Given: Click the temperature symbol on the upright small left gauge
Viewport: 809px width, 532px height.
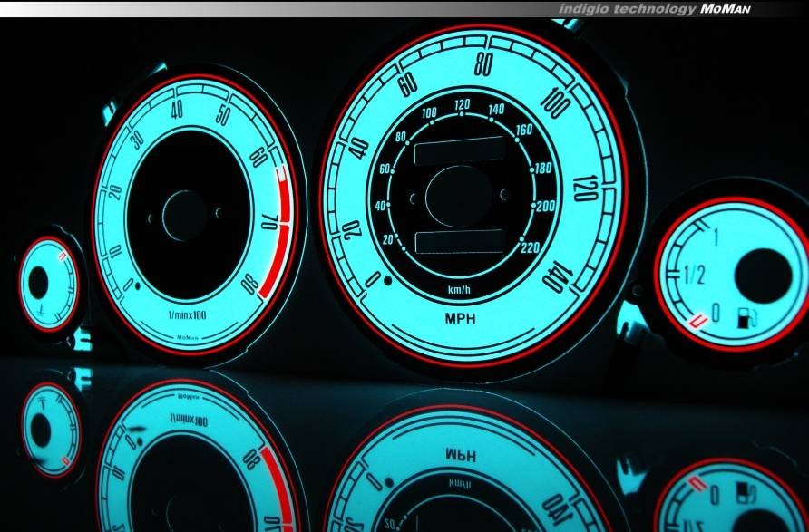Looking at the screenshot, I should [43, 309].
